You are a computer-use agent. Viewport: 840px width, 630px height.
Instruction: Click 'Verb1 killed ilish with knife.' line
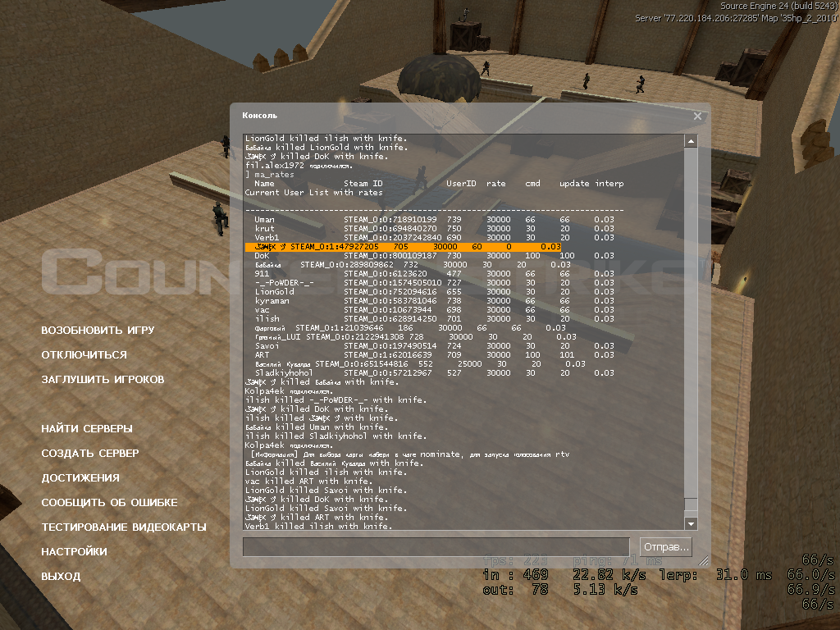318,526
